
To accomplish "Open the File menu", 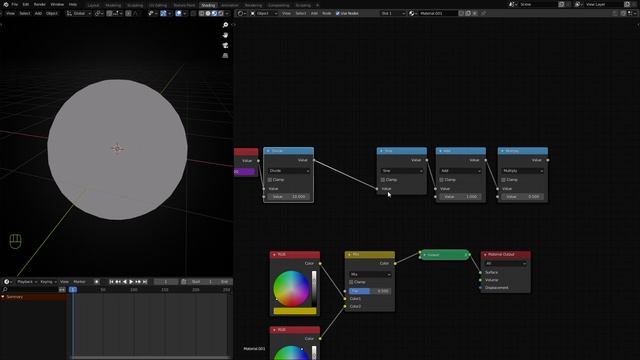I will coord(14,4).
